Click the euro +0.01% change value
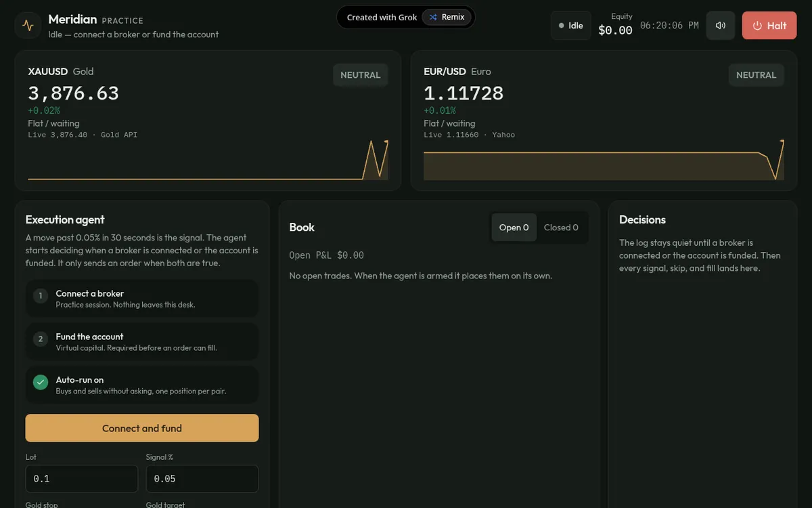This screenshot has width=812, height=508. (x=440, y=110)
